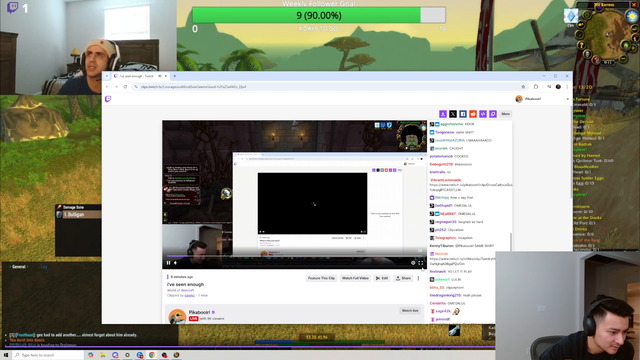
Task: Open the Chrome profile avatar
Action: coord(558,87)
